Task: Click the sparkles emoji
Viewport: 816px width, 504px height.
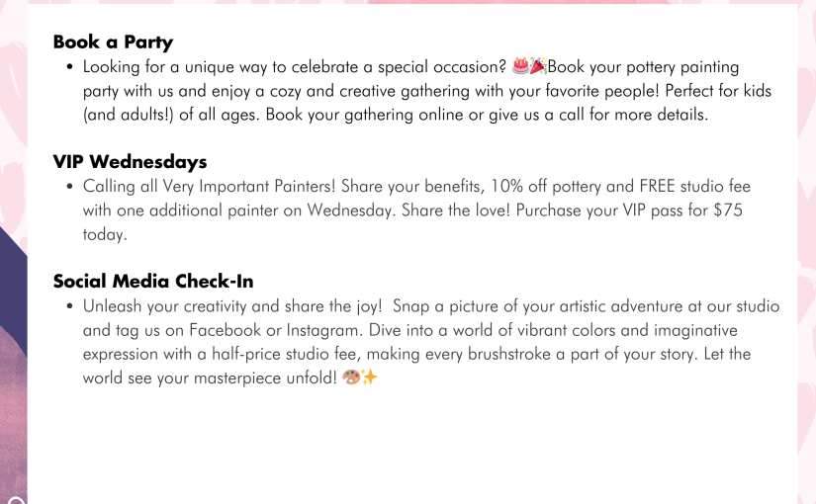Action: click(x=369, y=378)
